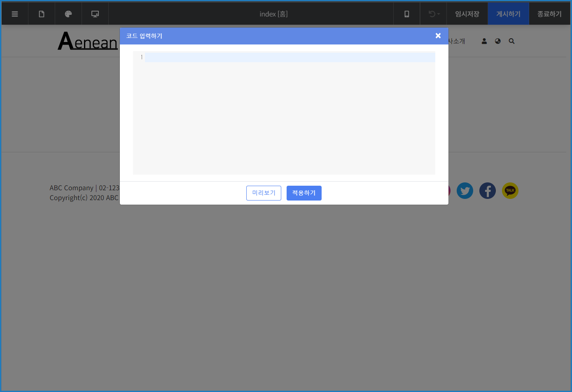Publish with the 게시하기 button
The image size is (572, 392).
point(508,14)
